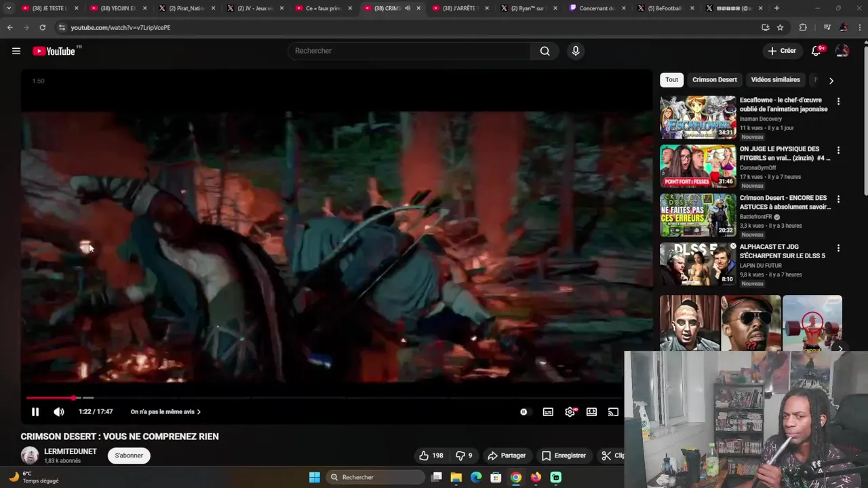The height and width of the screenshot is (488, 868).
Task: Open the YouTube hamburger guide menu
Action: click(16, 51)
